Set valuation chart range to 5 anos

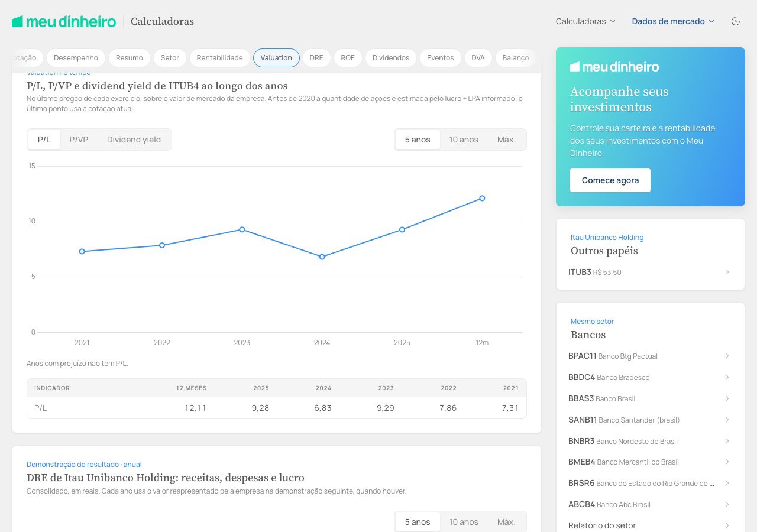tap(418, 140)
